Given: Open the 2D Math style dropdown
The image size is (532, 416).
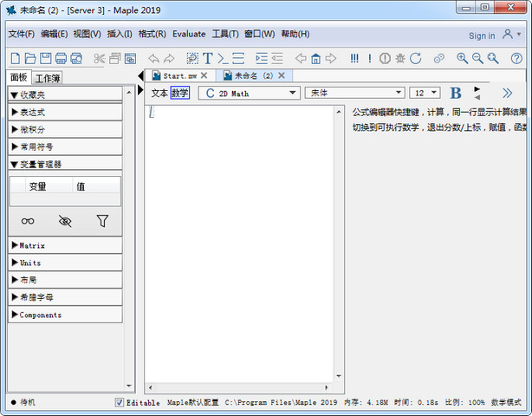Looking at the screenshot, I should (x=249, y=93).
